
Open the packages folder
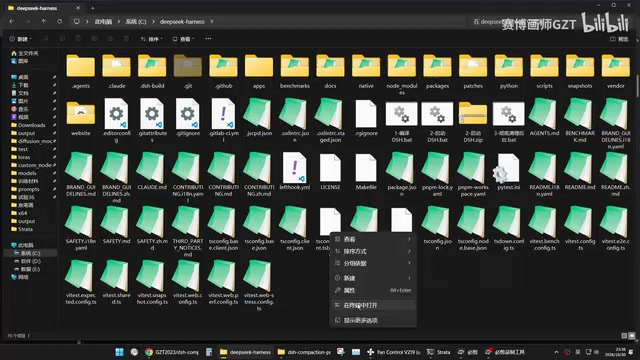tap(437, 71)
